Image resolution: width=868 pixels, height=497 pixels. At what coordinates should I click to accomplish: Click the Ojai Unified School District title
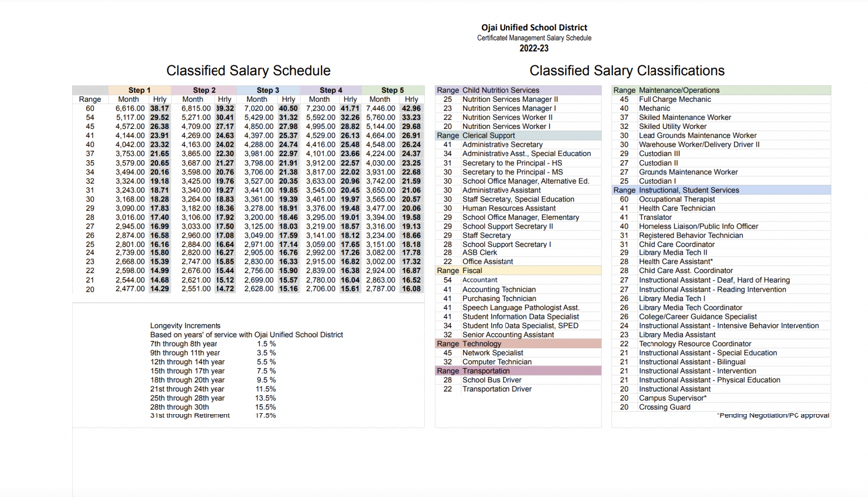(533, 28)
